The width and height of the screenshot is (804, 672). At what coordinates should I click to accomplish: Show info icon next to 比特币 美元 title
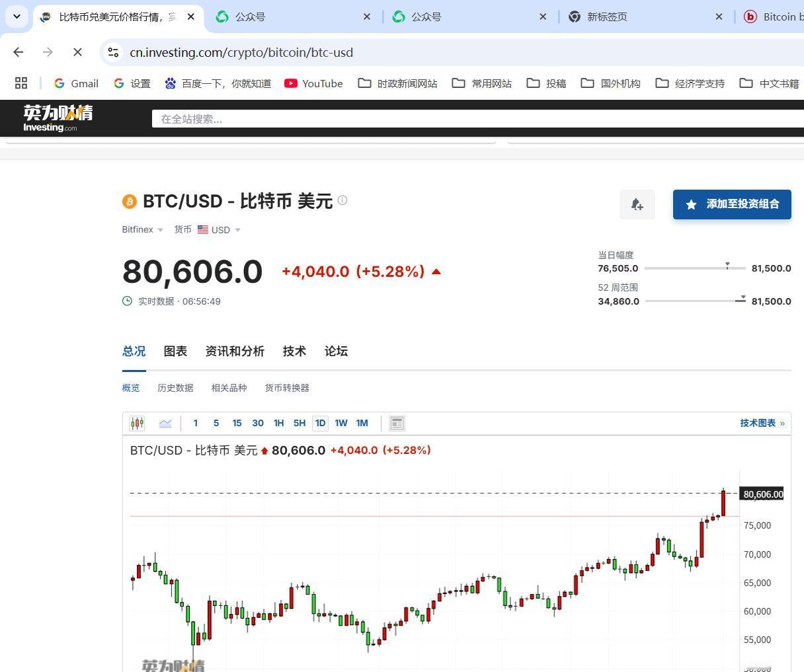342,200
